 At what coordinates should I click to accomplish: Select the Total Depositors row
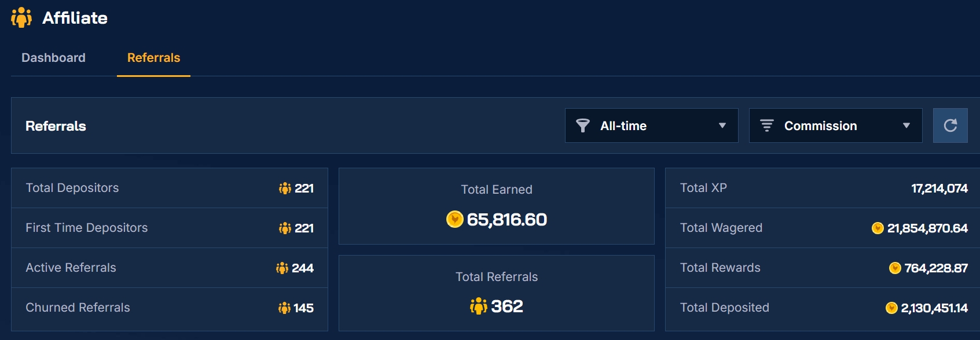(x=170, y=188)
